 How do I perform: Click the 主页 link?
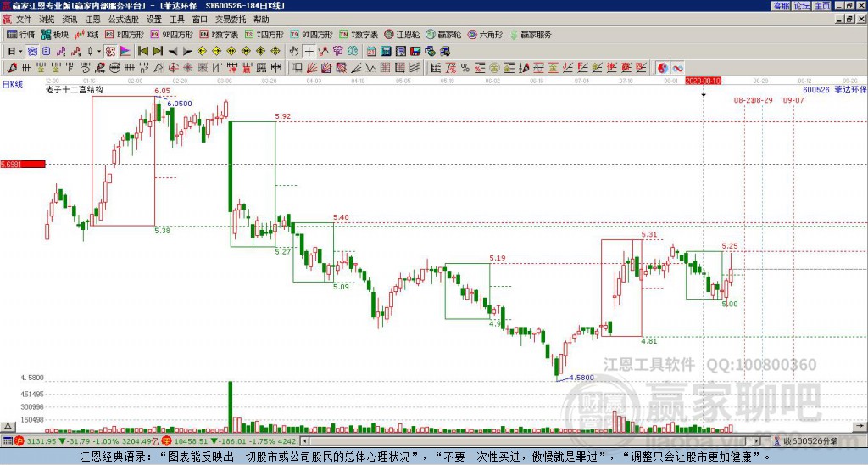click(822, 6)
